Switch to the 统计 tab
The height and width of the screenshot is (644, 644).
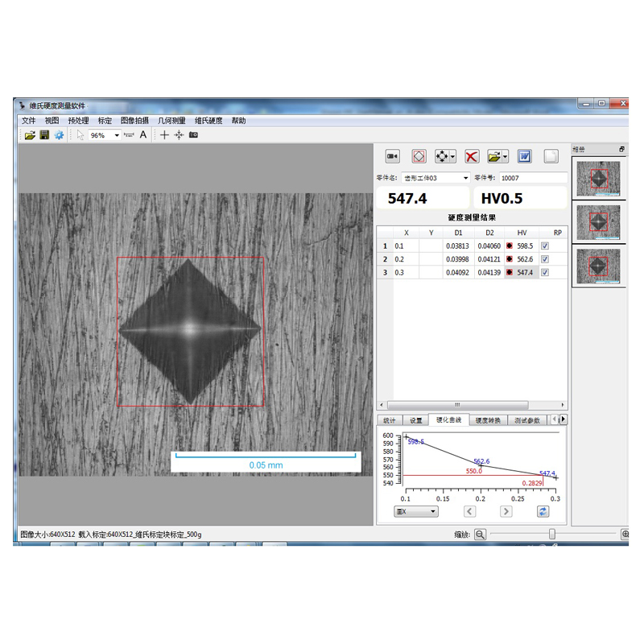coord(390,420)
